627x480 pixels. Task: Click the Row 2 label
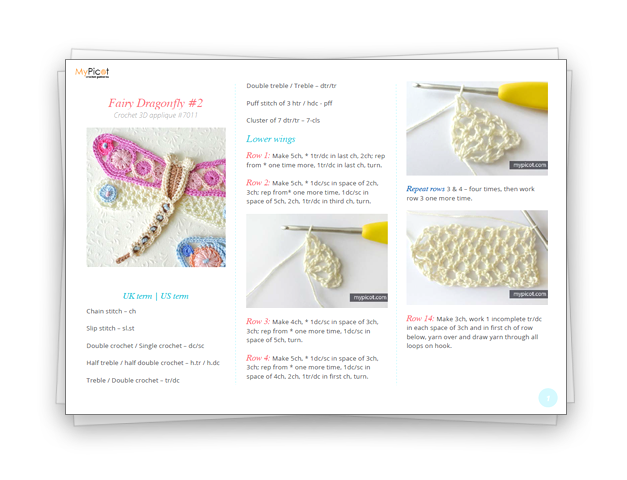click(x=258, y=182)
